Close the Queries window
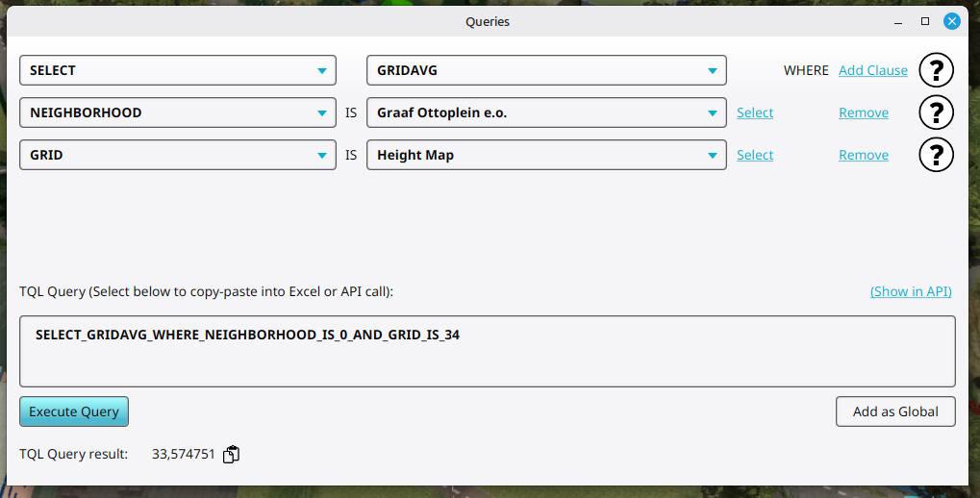 click(951, 21)
